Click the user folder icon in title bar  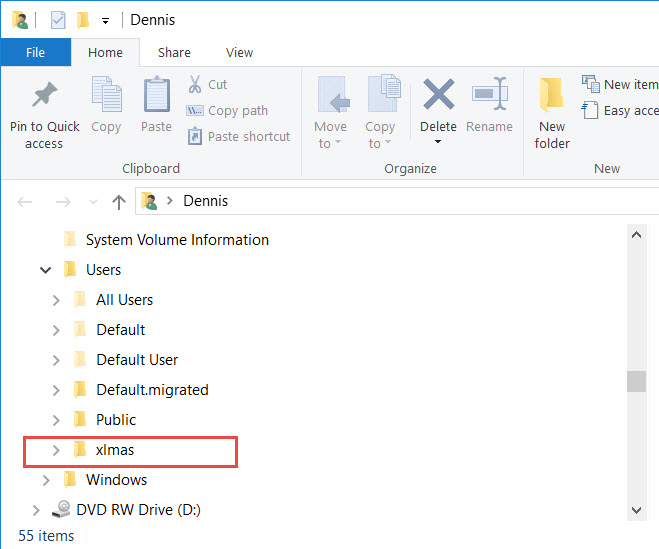tap(19, 20)
